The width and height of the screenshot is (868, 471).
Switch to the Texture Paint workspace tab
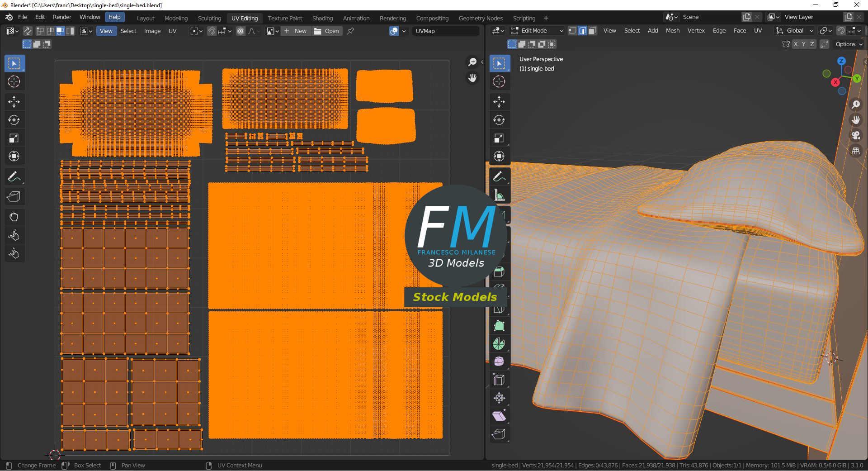click(x=285, y=18)
